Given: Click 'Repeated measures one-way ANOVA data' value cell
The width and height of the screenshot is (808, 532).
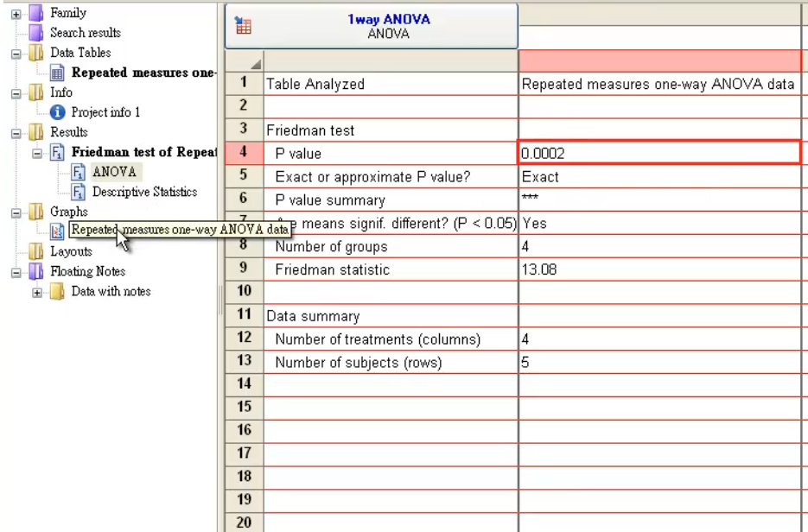Looking at the screenshot, I should point(659,84).
